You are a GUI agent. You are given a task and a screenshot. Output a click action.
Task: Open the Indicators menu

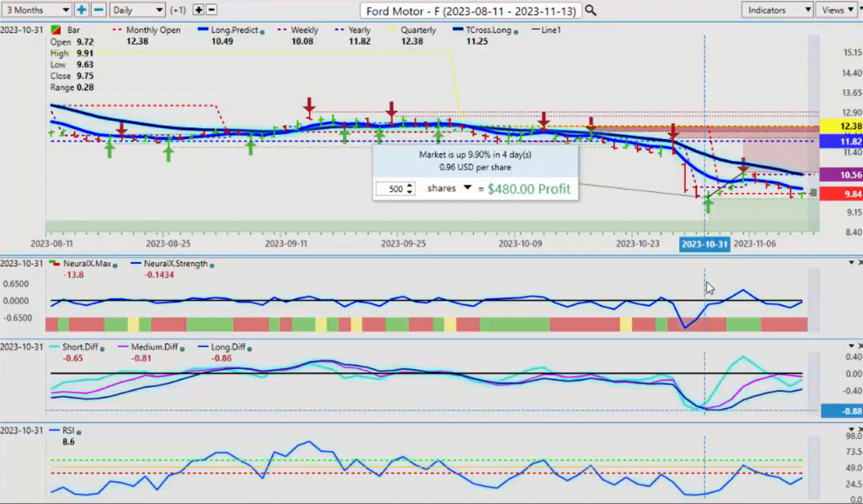click(x=777, y=10)
